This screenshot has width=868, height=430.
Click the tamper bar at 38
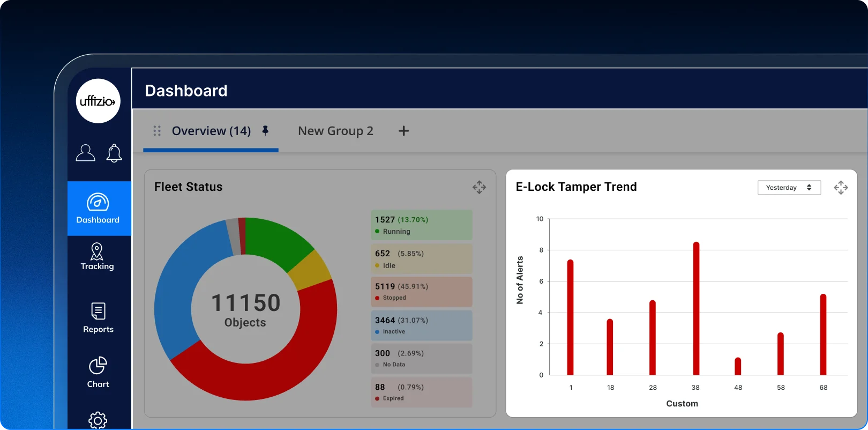(x=696, y=308)
